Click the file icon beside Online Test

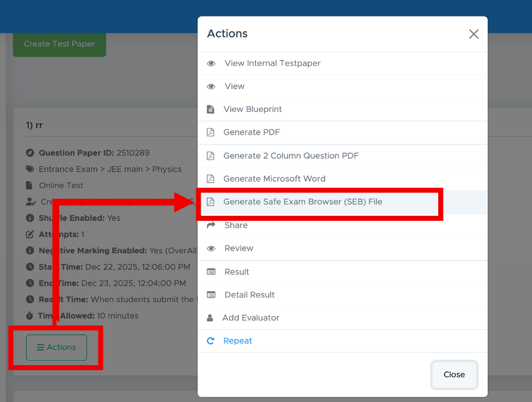[29, 186]
